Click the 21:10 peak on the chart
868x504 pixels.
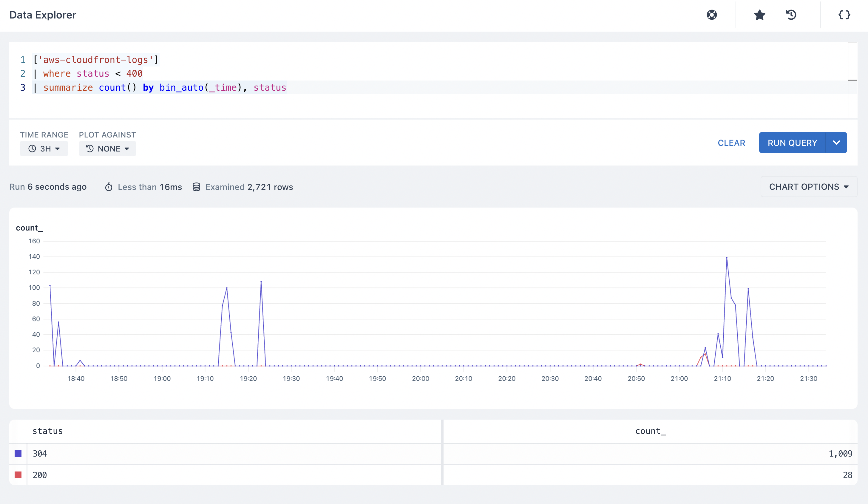(x=727, y=257)
